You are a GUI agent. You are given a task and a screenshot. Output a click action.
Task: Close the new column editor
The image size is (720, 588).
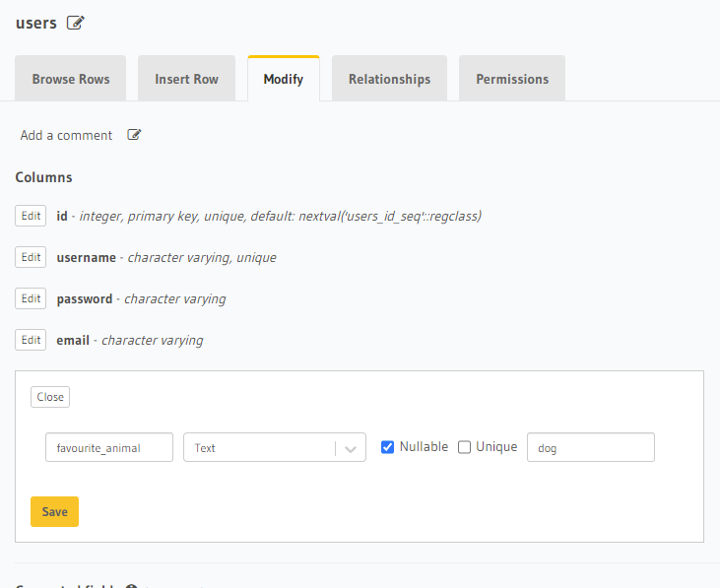point(50,397)
